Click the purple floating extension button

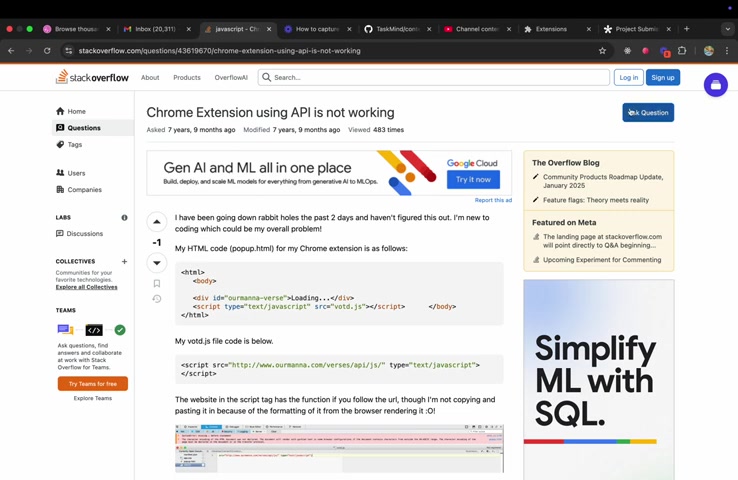(715, 86)
